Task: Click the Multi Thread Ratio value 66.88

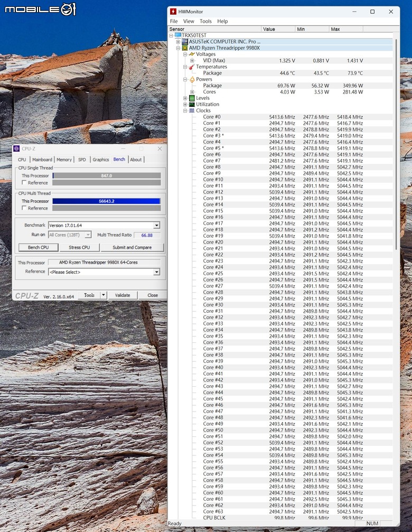Action: pyautogui.click(x=147, y=235)
